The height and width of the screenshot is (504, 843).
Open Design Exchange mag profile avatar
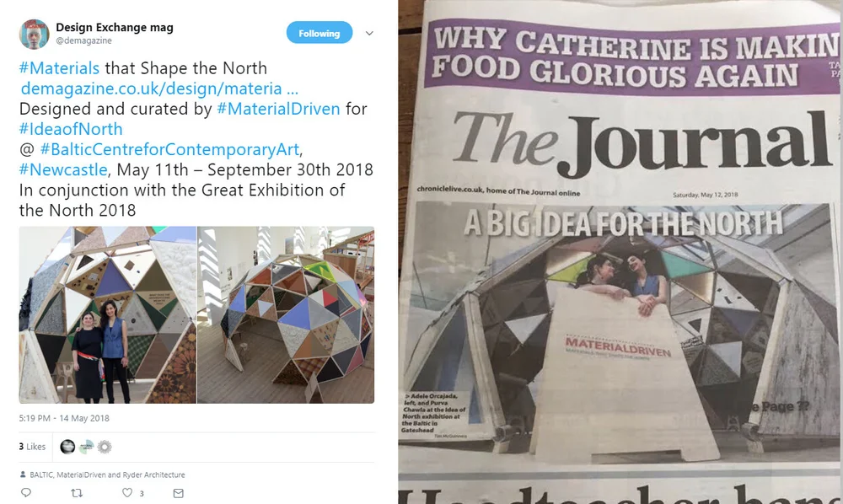point(34,34)
